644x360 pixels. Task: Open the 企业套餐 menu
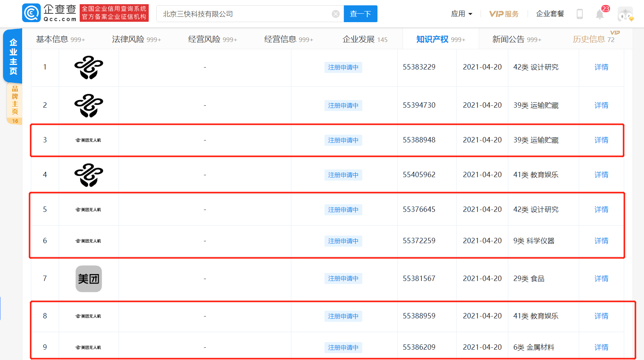click(549, 14)
